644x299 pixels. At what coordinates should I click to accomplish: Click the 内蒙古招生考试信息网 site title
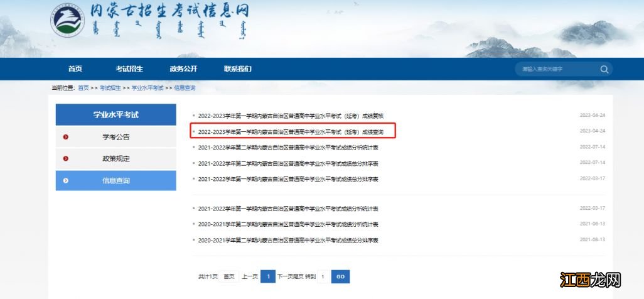[x=169, y=11]
